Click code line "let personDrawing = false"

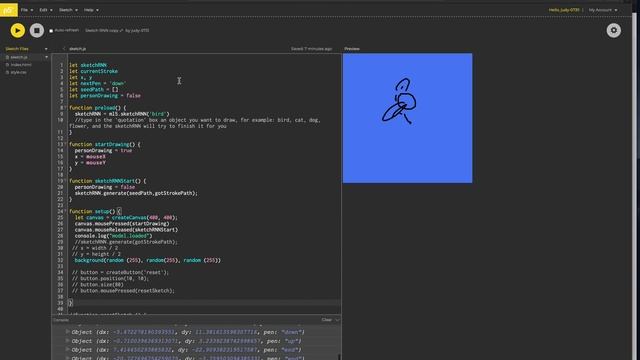pos(105,96)
